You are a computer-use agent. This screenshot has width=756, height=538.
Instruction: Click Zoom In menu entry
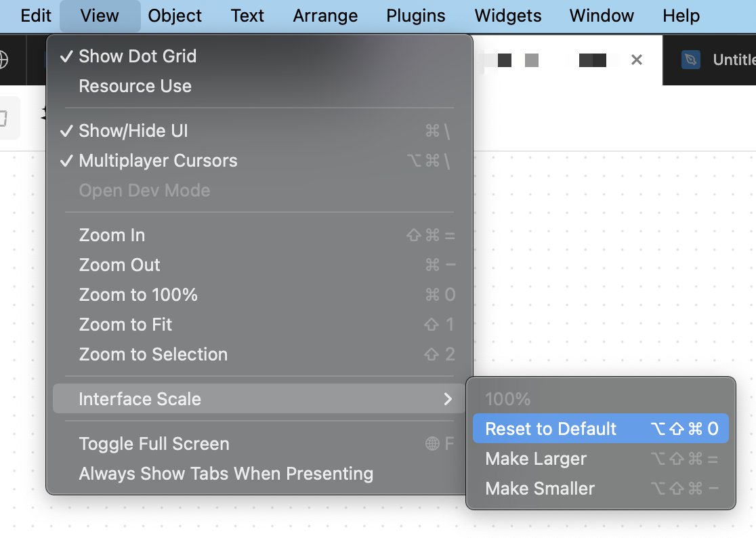click(x=112, y=235)
